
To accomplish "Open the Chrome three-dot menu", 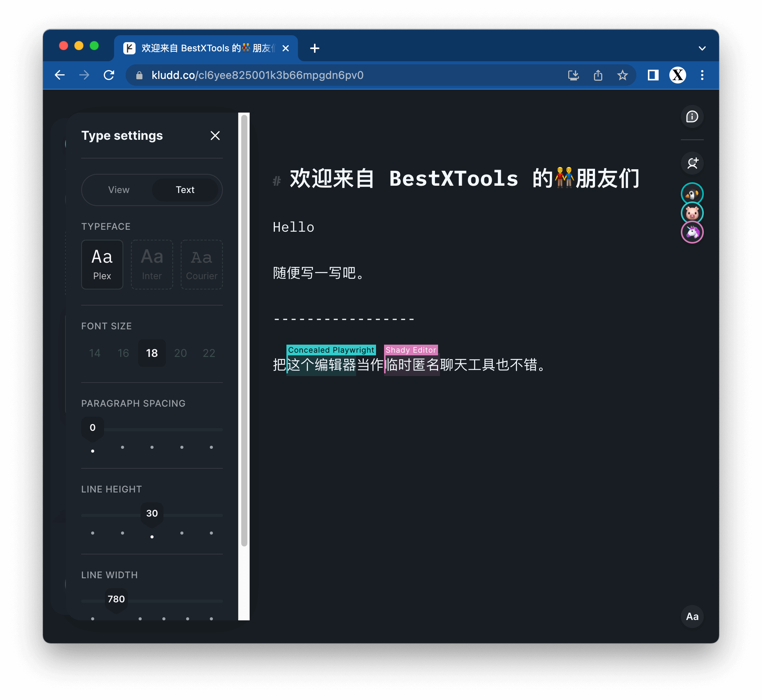I will pyautogui.click(x=702, y=75).
